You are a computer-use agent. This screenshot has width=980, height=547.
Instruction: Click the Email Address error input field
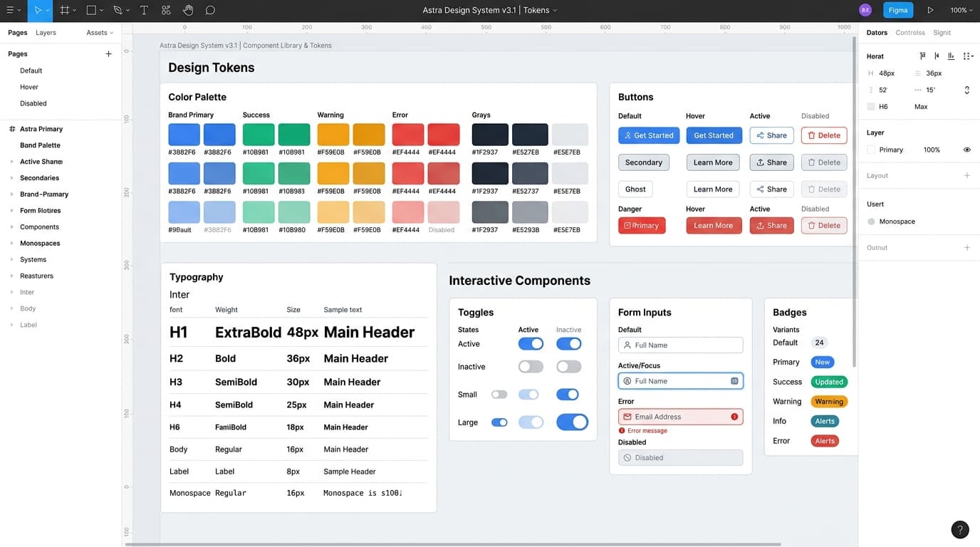[x=680, y=417]
